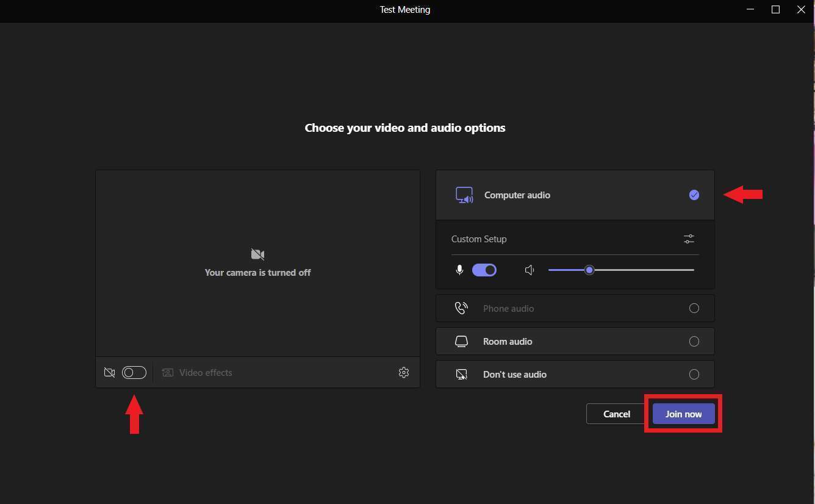Click the Phone audio label
This screenshot has width=815, height=504.
coord(509,308)
